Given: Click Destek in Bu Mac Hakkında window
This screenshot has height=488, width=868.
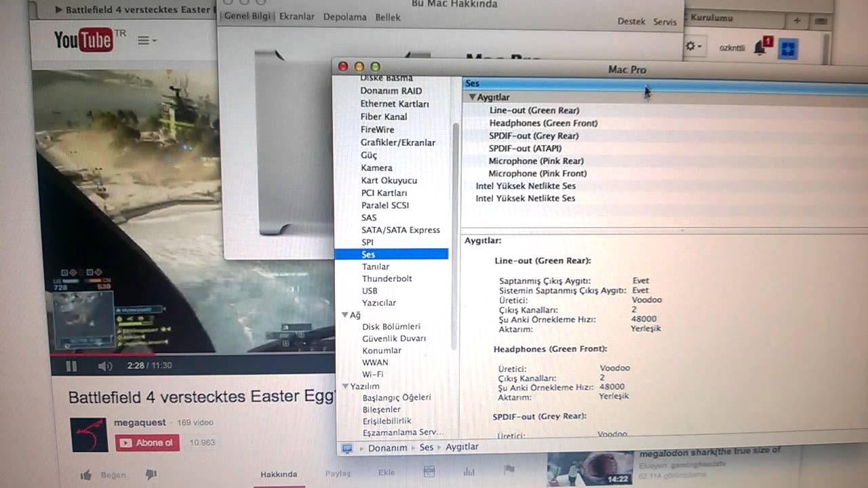Looking at the screenshot, I should tap(631, 22).
